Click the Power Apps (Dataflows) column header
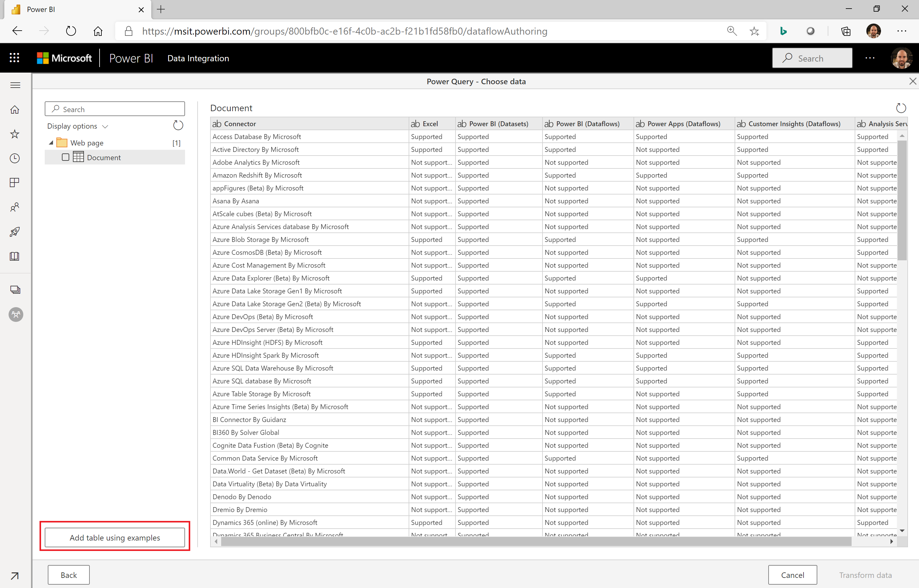The image size is (919, 588). tap(684, 124)
